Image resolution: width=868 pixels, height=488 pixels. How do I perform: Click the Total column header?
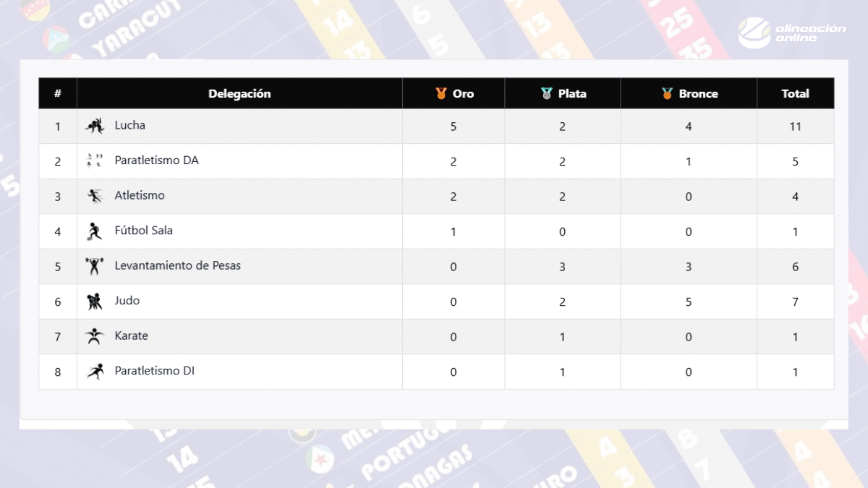click(x=795, y=93)
